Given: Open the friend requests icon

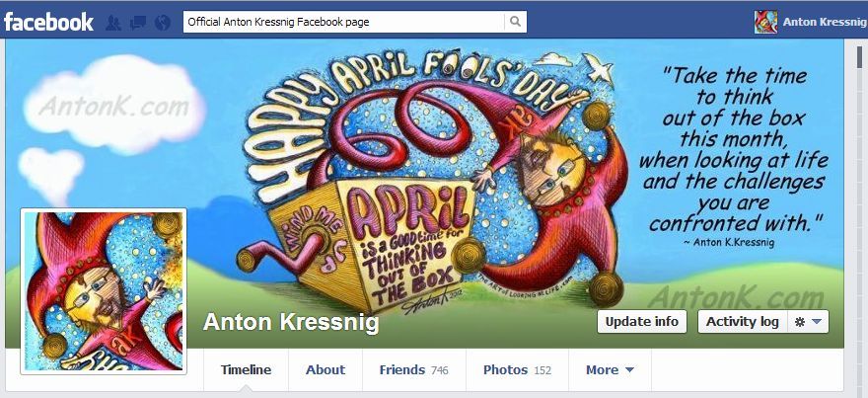Looking at the screenshot, I should point(113,23).
